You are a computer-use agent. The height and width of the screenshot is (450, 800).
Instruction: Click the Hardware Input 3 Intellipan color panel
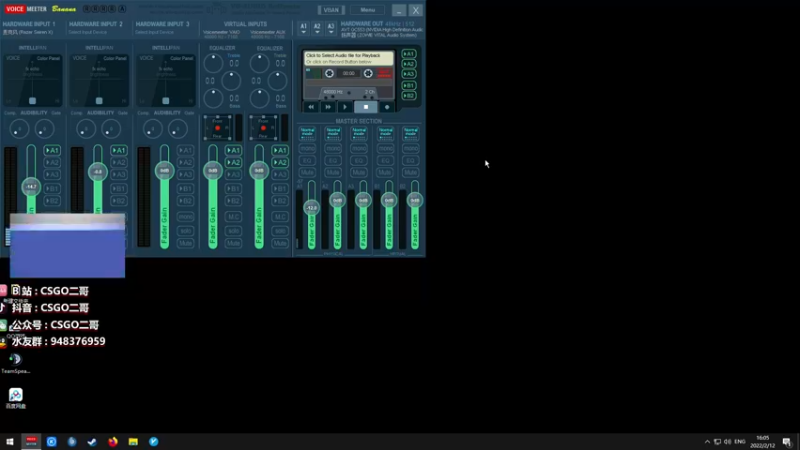click(x=166, y=80)
